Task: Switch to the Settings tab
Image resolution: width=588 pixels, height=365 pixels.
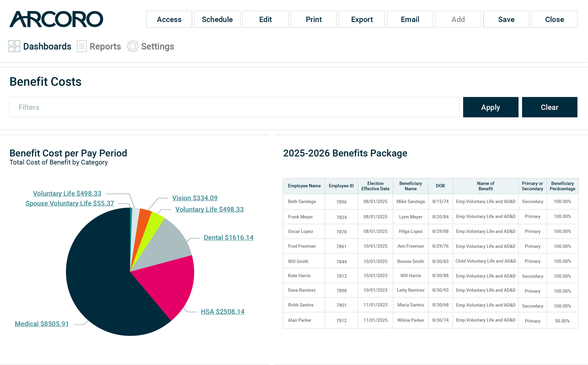Action: coord(158,47)
